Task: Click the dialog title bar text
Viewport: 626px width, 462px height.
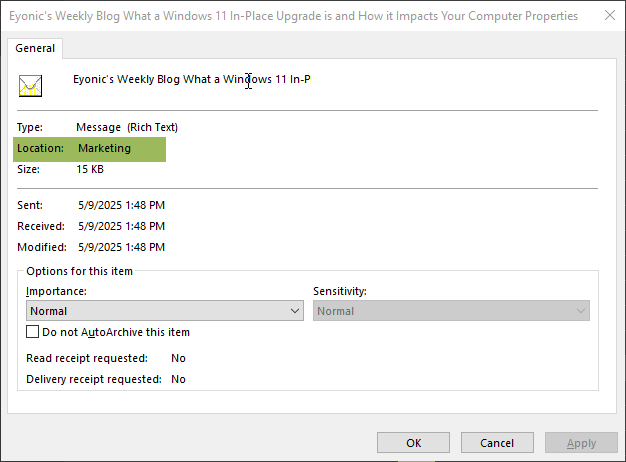Action: click(x=293, y=16)
